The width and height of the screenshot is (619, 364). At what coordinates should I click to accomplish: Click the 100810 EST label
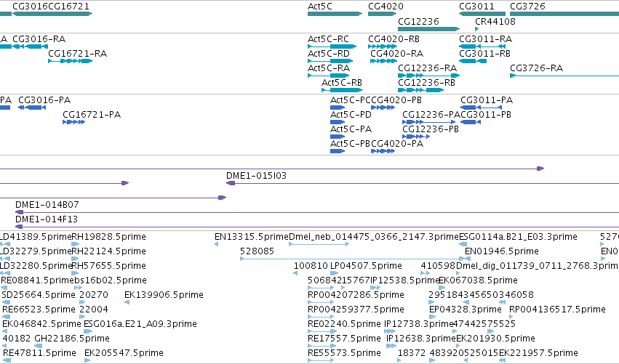tap(311, 266)
